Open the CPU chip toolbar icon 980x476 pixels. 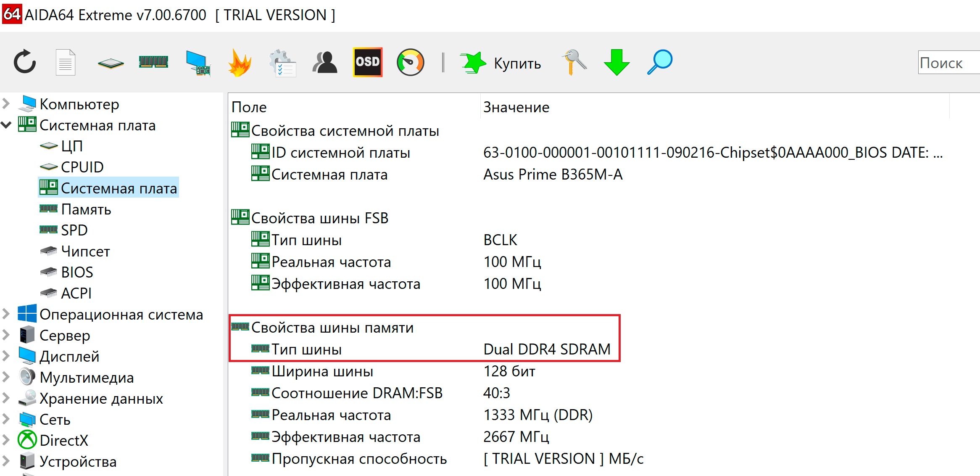tap(111, 63)
